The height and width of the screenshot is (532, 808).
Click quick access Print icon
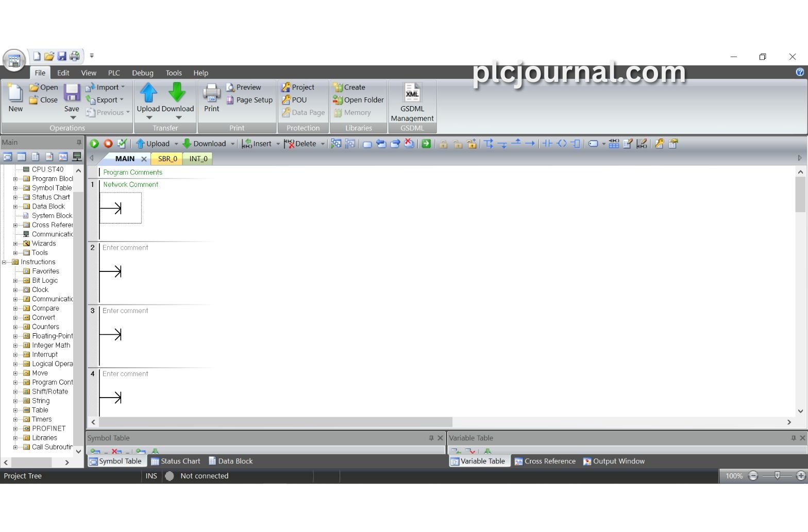[75, 56]
